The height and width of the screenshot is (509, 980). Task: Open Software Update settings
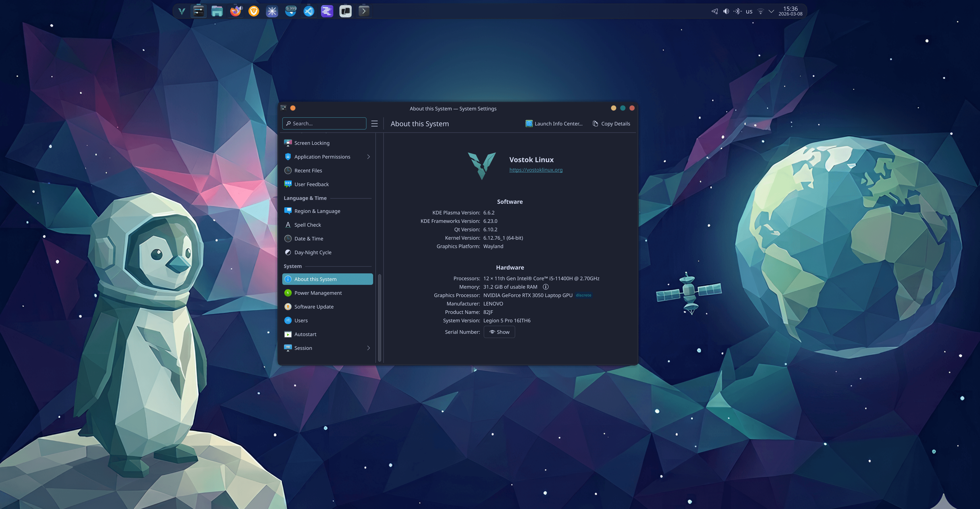(314, 306)
